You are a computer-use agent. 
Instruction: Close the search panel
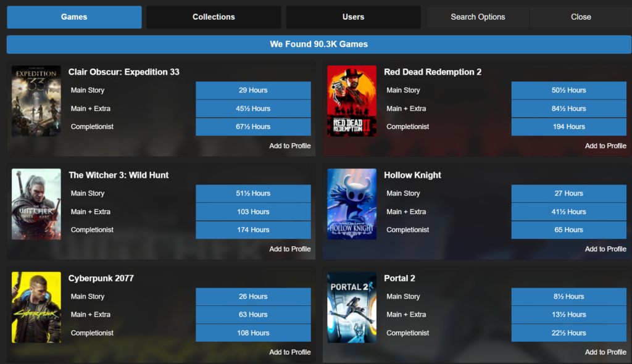(581, 17)
